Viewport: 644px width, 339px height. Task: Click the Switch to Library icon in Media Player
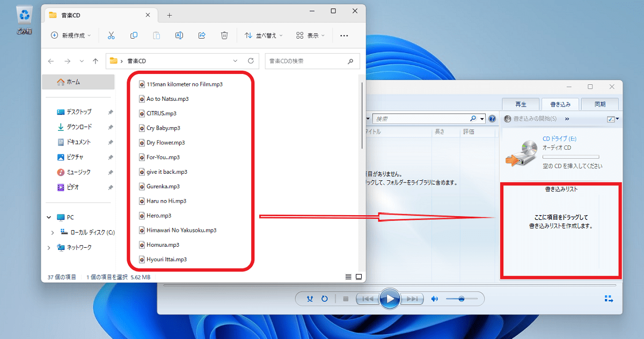pyautogui.click(x=609, y=299)
